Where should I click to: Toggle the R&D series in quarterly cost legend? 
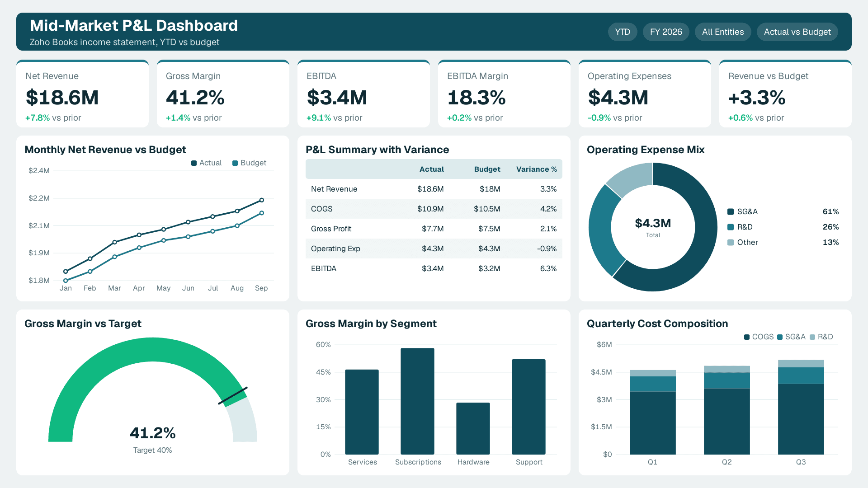821,337
